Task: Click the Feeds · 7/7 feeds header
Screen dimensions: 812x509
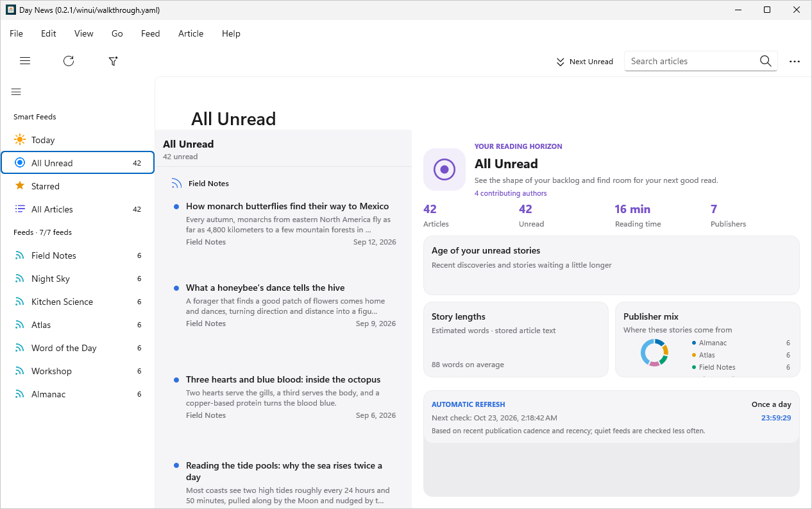Action: (42, 232)
